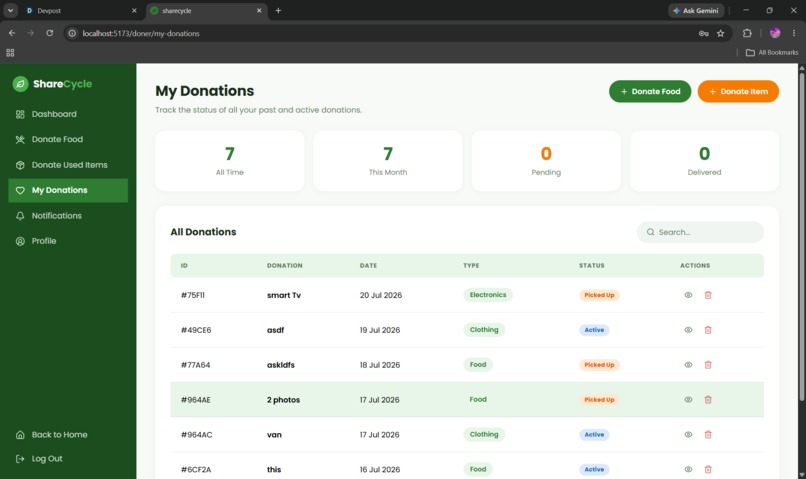Image resolution: width=806 pixels, height=479 pixels.
Task: Go forward in browser history
Action: tap(31, 33)
